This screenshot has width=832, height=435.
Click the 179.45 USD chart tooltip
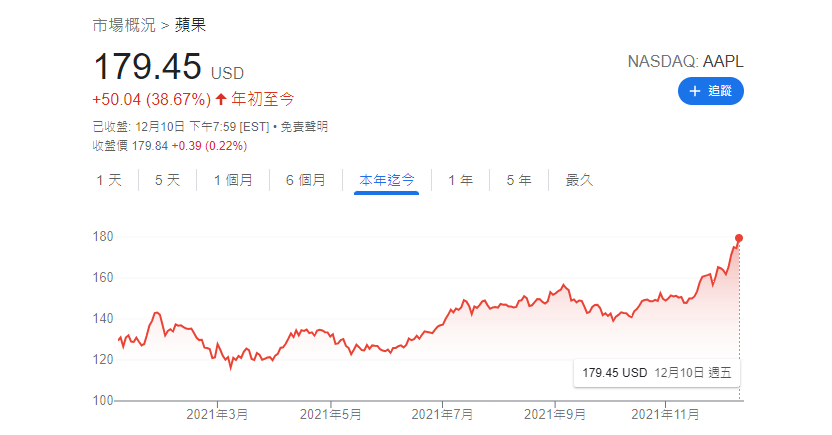pyautogui.click(x=657, y=373)
